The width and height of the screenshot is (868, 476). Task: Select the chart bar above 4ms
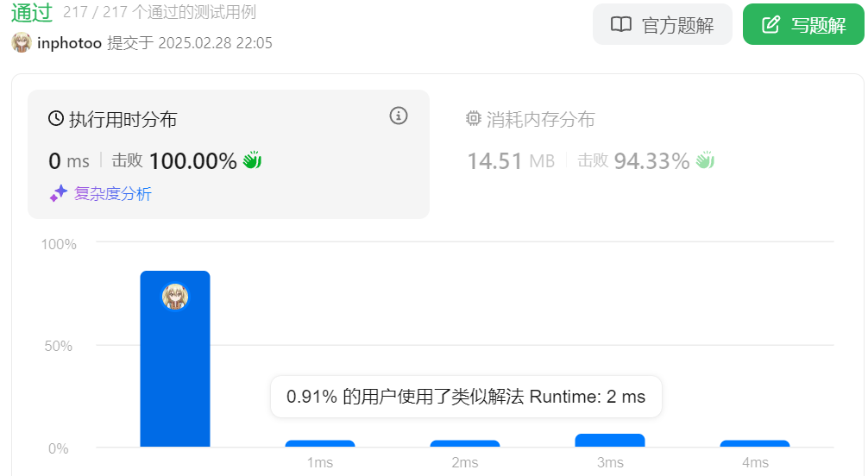[755, 444]
